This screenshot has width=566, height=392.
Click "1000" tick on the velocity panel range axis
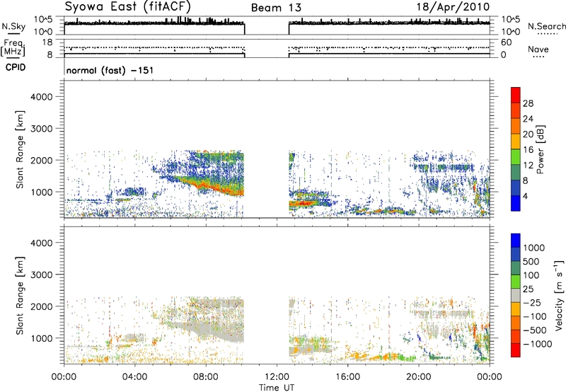pos(42,338)
